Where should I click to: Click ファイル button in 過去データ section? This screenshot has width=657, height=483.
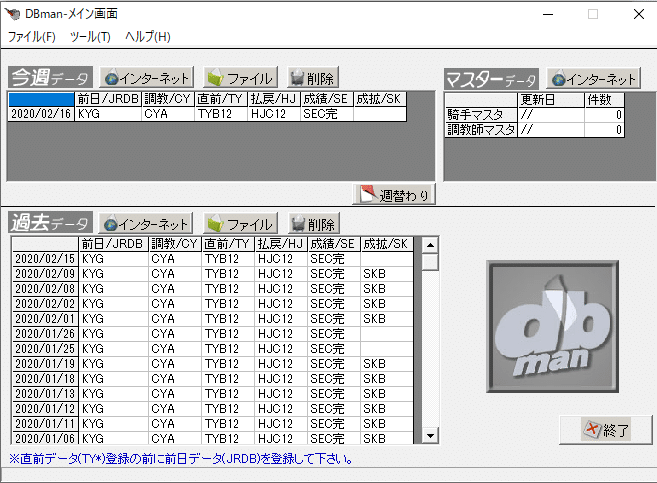click(241, 224)
